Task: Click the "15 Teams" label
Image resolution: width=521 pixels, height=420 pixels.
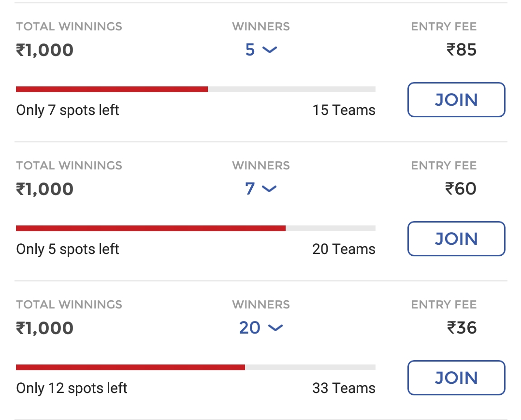Action: (344, 110)
